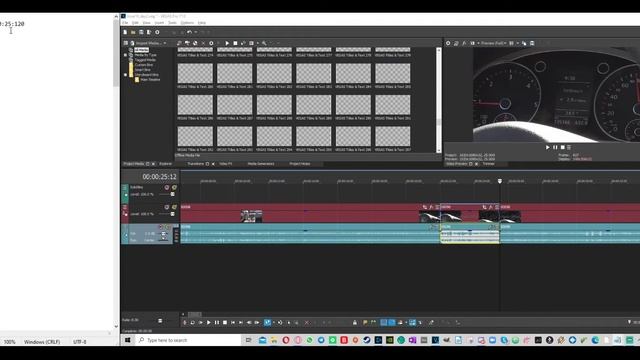Open Media Properties icon in Project Media toolbar

pos(211,43)
